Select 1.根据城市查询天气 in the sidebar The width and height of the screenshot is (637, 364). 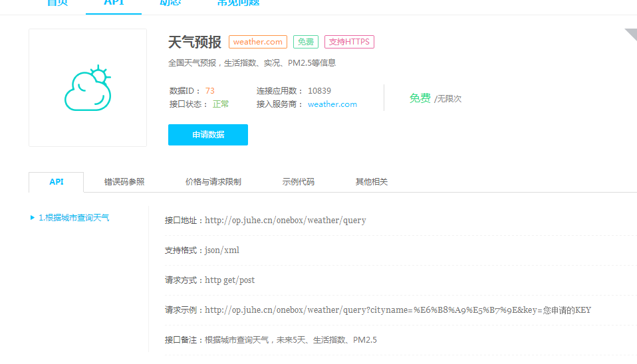coord(74,218)
